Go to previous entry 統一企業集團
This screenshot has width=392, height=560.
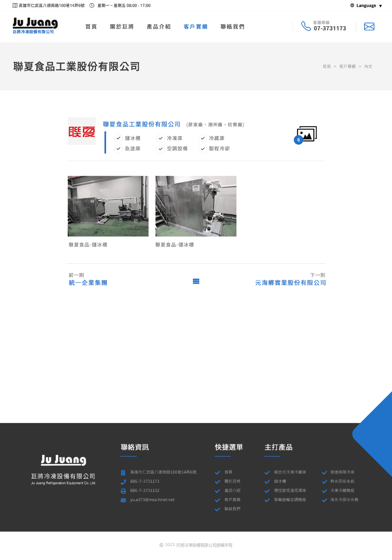[x=88, y=282]
